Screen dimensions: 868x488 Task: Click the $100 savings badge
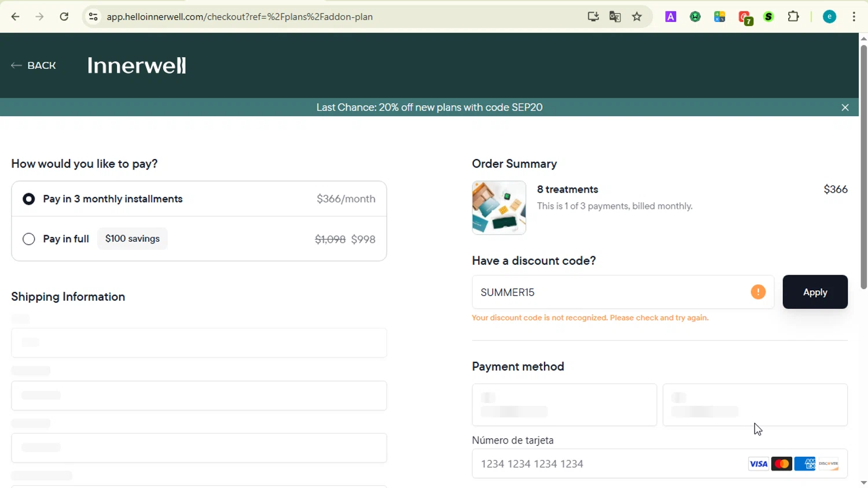pyautogui.click(x=133, y=239)
